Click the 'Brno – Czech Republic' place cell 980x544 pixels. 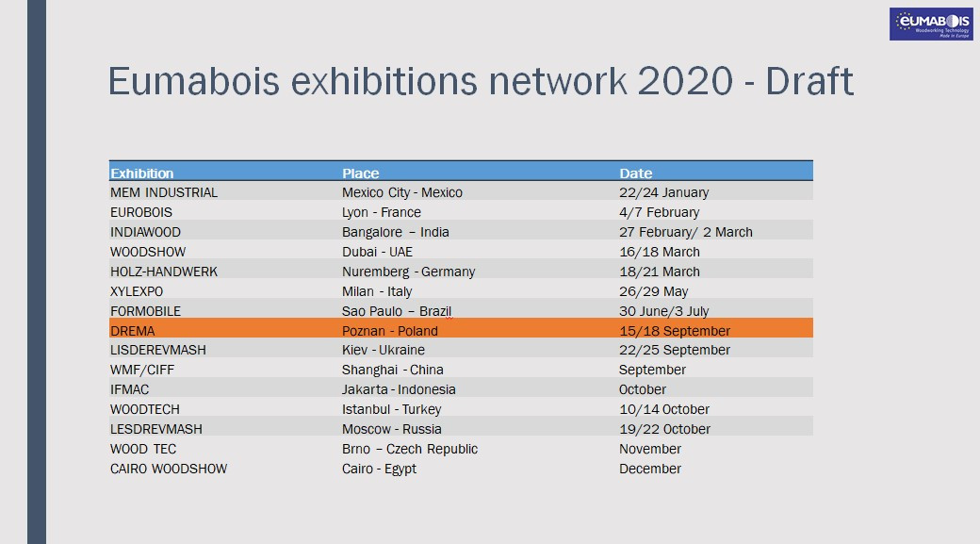click(x=409, y=450)
